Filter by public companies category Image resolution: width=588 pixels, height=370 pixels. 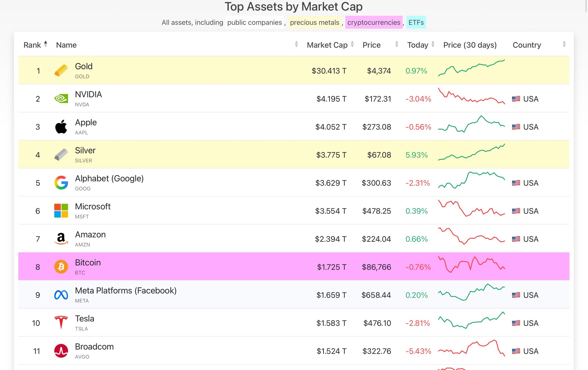(254, 23)
